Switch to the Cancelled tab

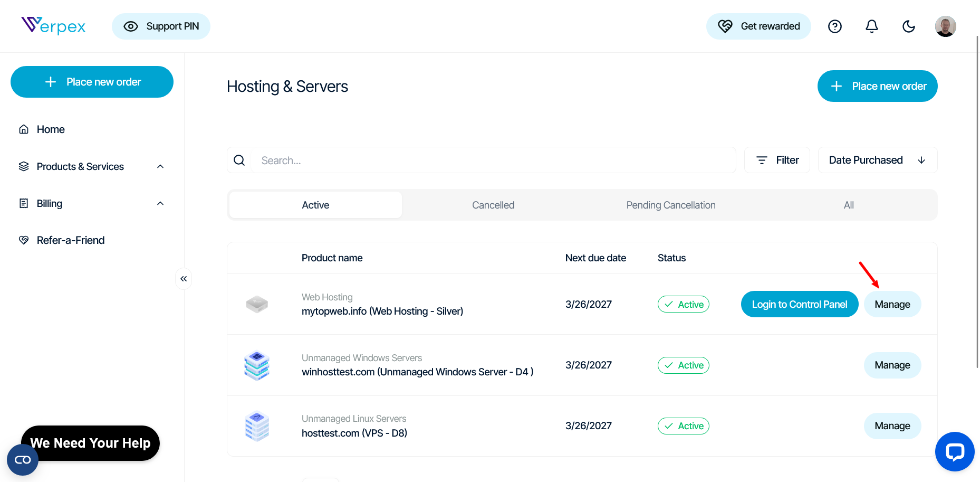click(x=493, y=205)
